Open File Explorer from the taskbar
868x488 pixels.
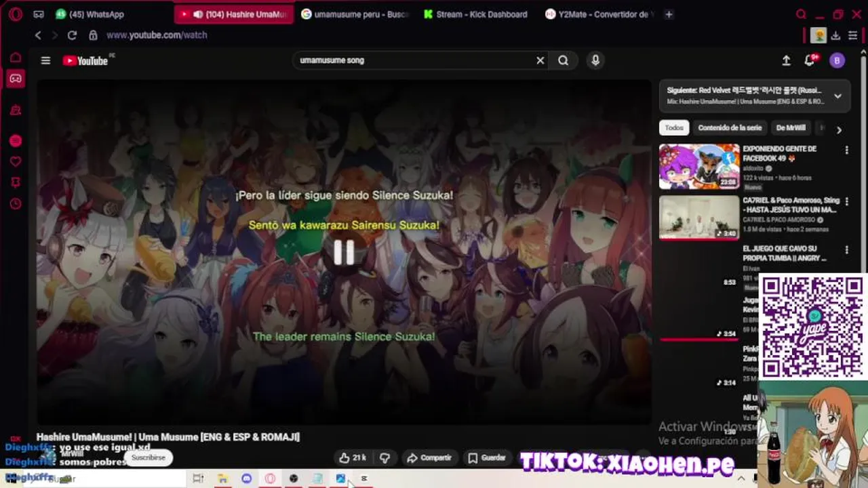(222, 479)
